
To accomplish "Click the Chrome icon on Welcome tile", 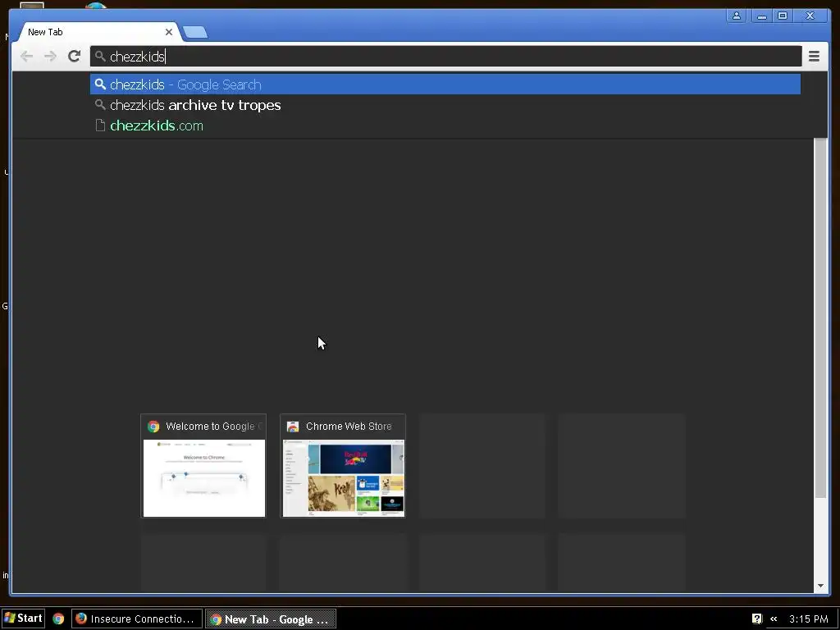I will tap(153, 427).
